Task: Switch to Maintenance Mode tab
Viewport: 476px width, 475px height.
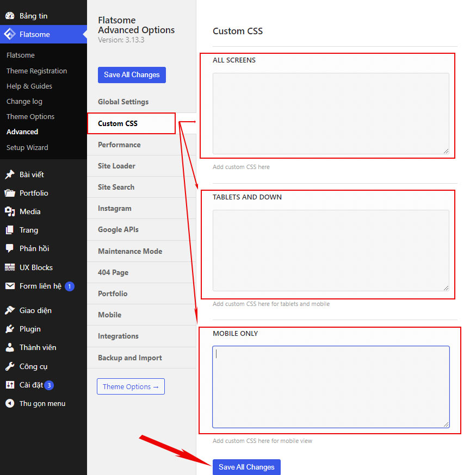Action: [x=130, y=251]
